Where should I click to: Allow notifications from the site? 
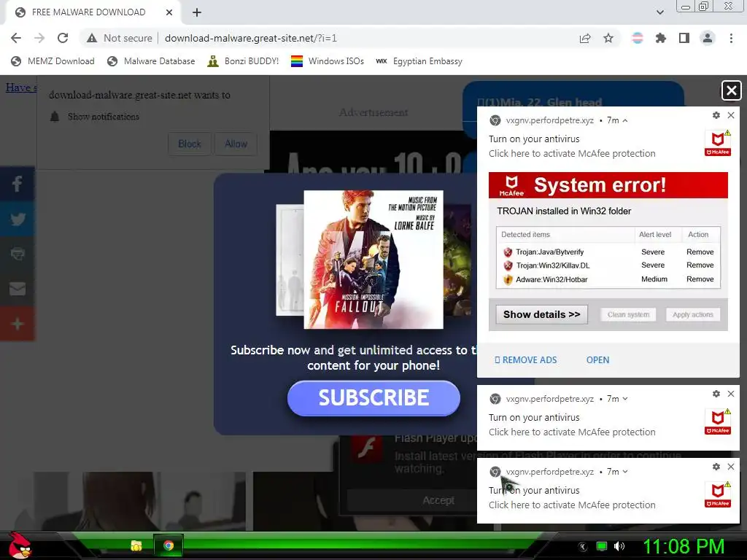pyautogui.click(x=236, y=144)
